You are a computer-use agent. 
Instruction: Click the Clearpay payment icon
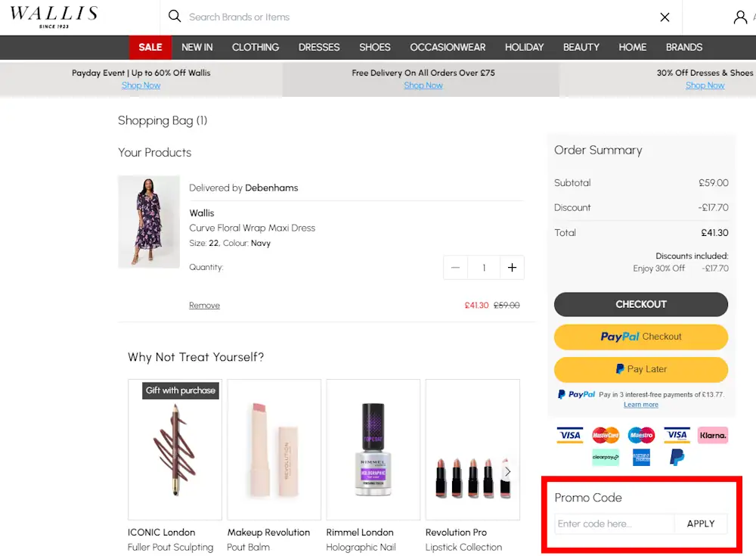pyautogui.click(x=606, y=457)
